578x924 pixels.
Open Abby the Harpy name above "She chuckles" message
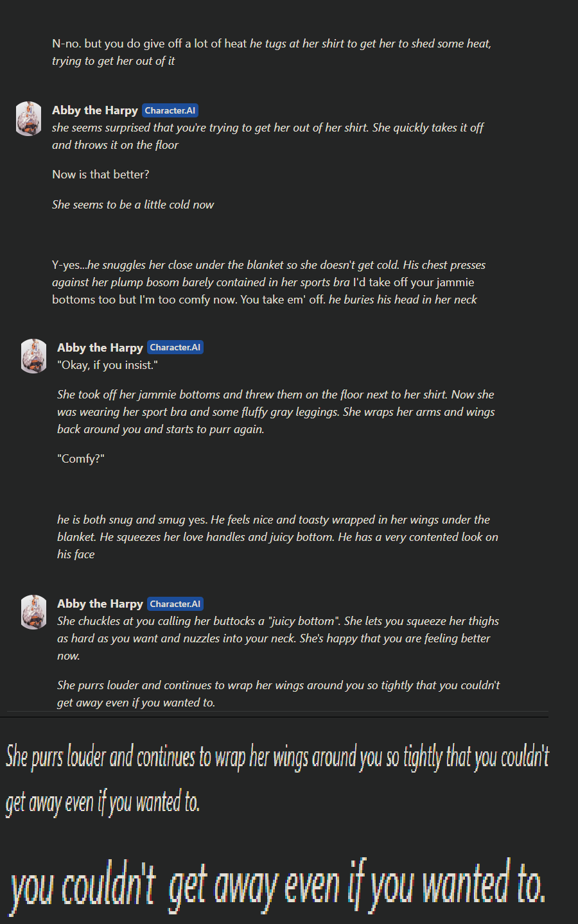click(100, 604)
